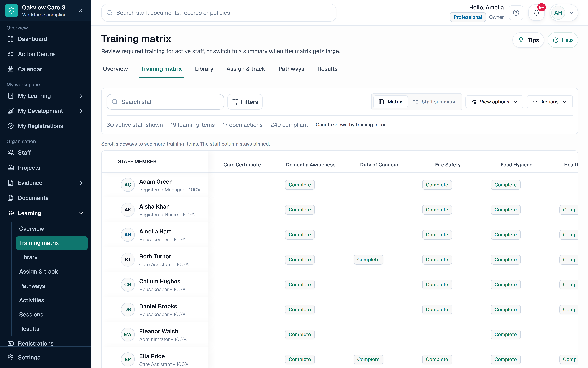Screen dimensions: 588x368
Task: Click Aisha Khan's AK avatar
Action: (x=128, y=210)
